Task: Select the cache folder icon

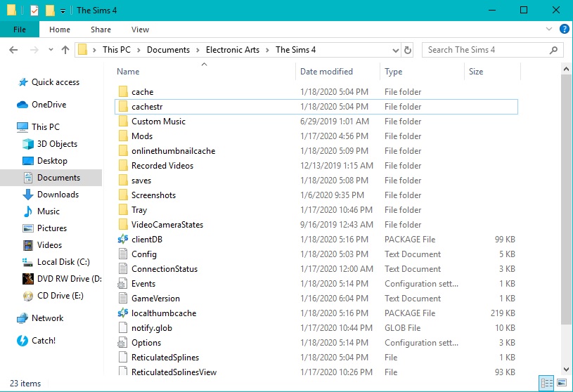Action: pos(123,92)
